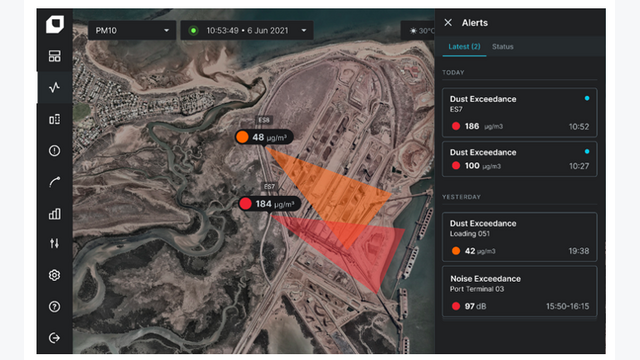Open the help question mark icon

(55, 307)
